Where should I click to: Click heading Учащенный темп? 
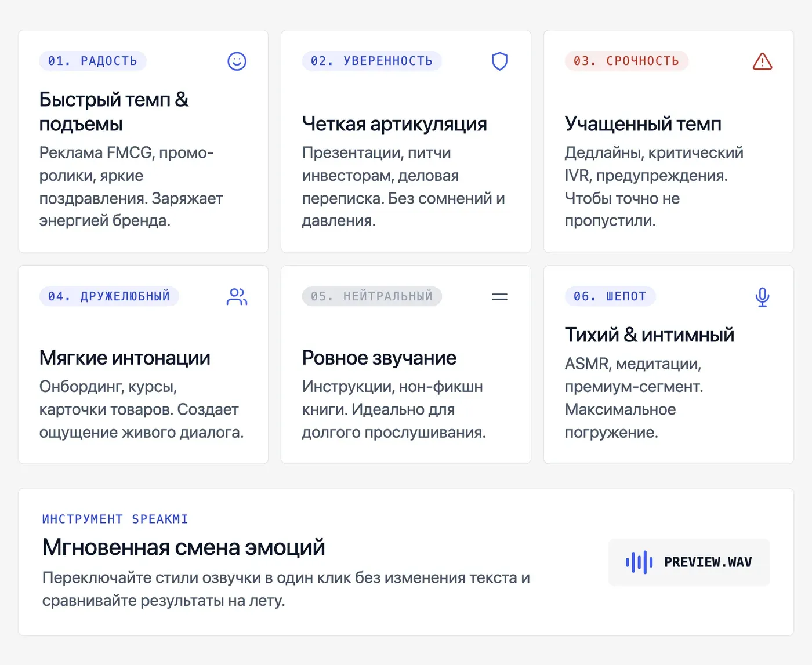[643, 124]
